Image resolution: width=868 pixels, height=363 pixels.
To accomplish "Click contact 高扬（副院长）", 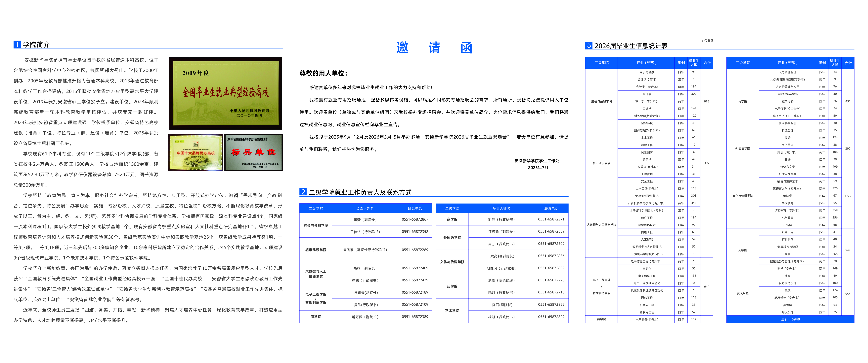I will click(x=365, y=268).
